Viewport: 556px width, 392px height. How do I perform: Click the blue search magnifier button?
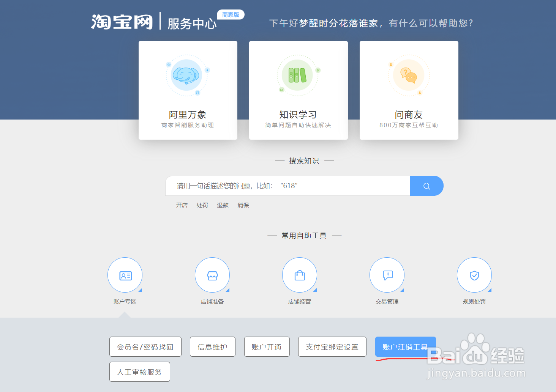point(426,186)
